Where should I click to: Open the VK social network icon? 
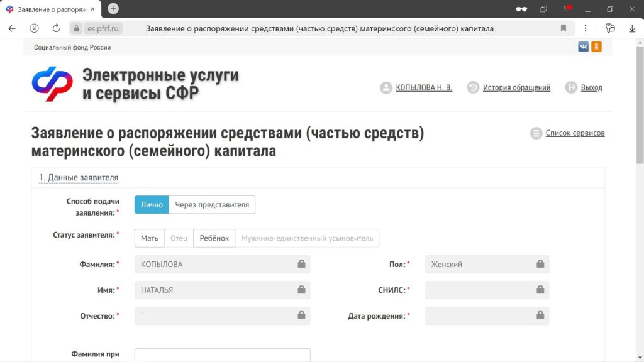583,47
